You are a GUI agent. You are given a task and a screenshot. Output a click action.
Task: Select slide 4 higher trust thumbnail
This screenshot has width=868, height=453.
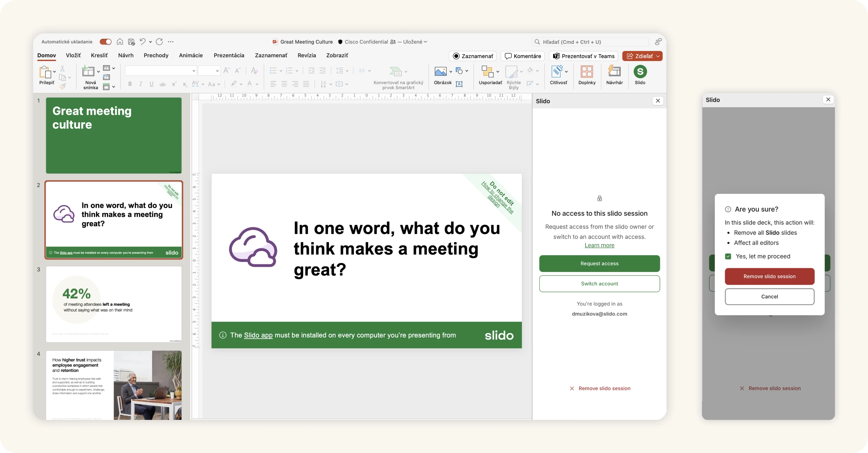pyautogui.click(x=114, y=385)
